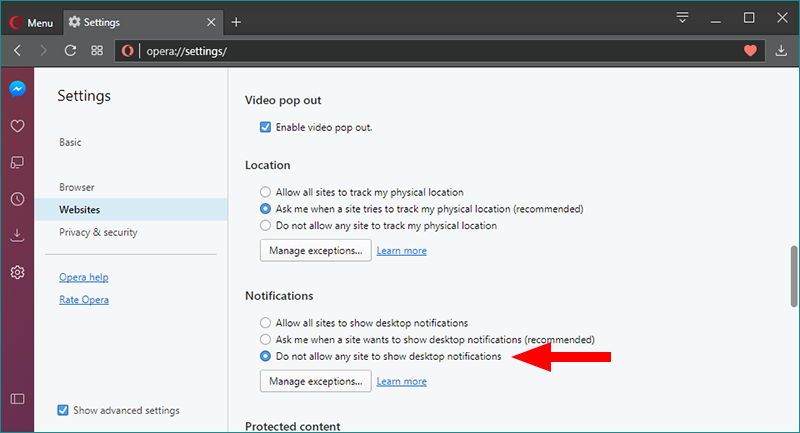Image resolution: width=800 pixels, height=433 pixels.
Task: Open Personal news in sidebar
Action: click(17, 162)
